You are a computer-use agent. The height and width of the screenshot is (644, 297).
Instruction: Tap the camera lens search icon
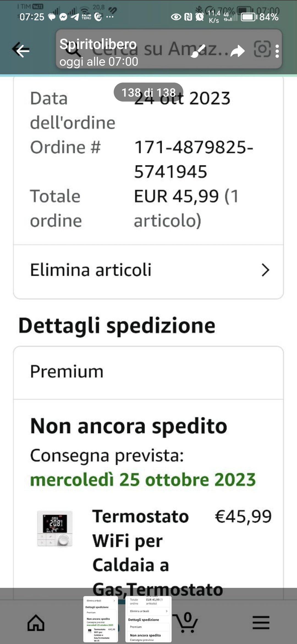[x=262, y=49]
